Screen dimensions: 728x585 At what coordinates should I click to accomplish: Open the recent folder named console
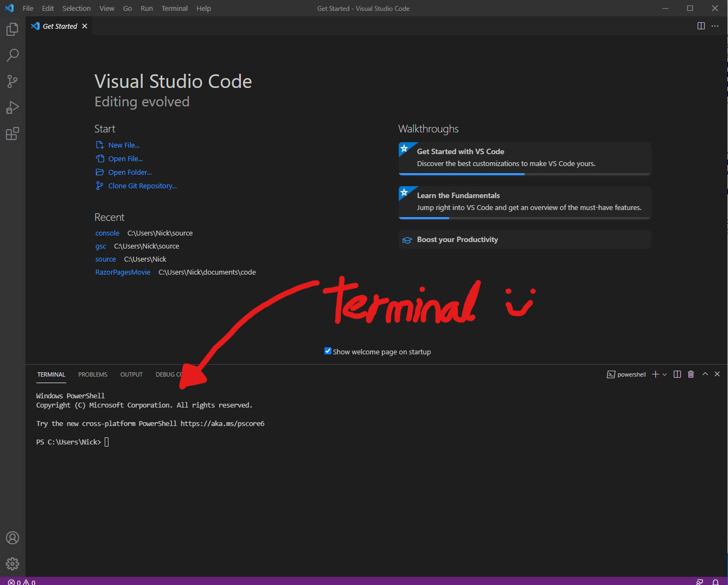click(107, 233)
